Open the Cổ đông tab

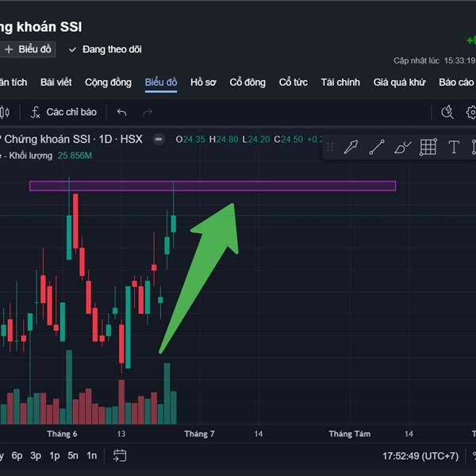coord(248,83)
